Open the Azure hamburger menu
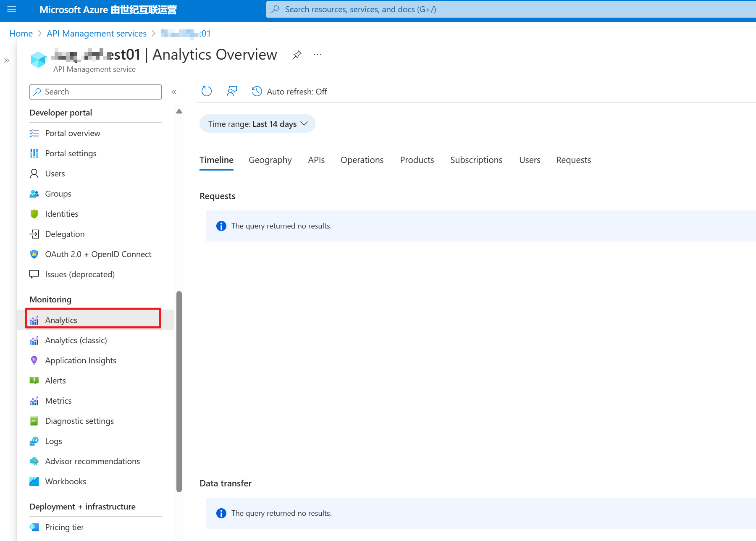This screenshot has width=756, height=541. click(12, 10)
